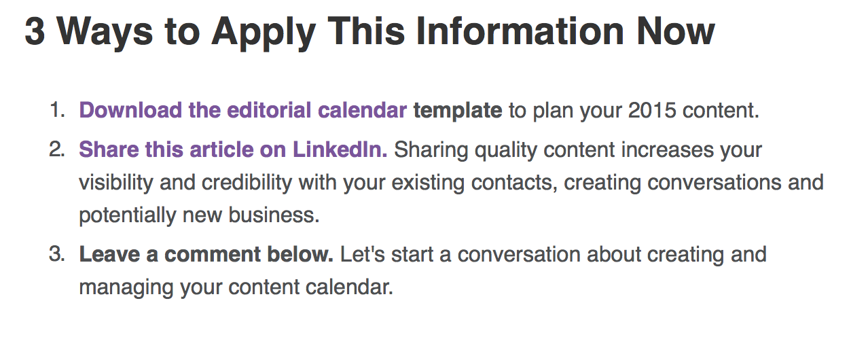868x337 pixels.
Task: Open the Download the editorial calendar link
Action: pos(243,110)
